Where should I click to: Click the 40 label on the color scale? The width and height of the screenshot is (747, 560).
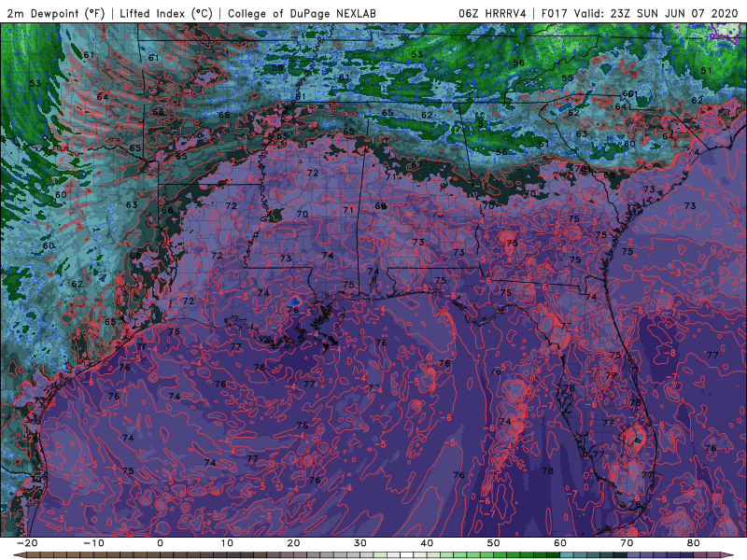(427, 543)
